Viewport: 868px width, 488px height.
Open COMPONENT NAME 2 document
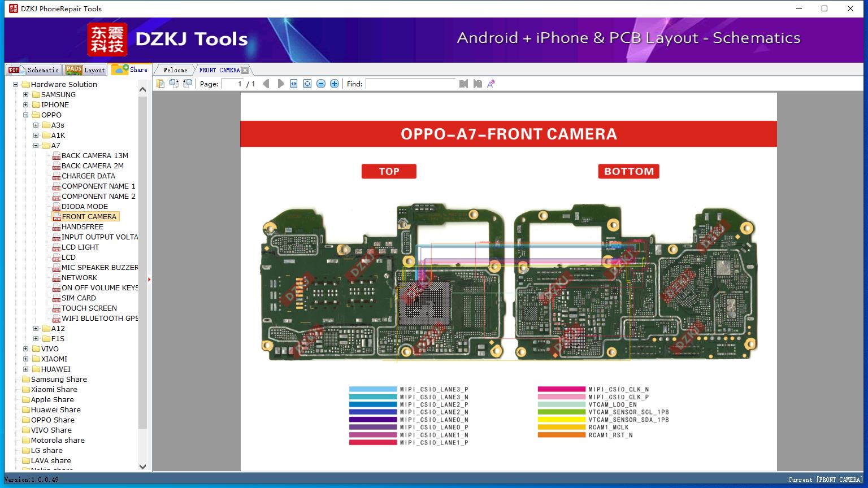click(98, 196)
